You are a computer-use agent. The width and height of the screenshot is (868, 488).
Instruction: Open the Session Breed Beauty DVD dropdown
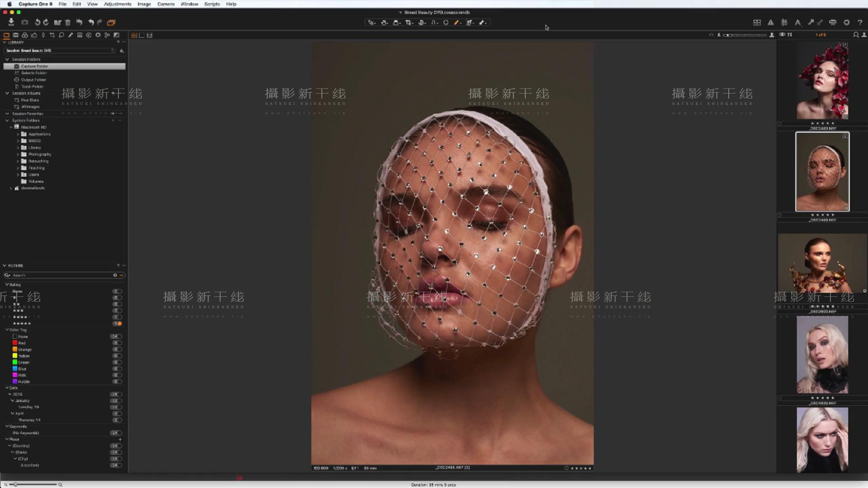(60, 51)
